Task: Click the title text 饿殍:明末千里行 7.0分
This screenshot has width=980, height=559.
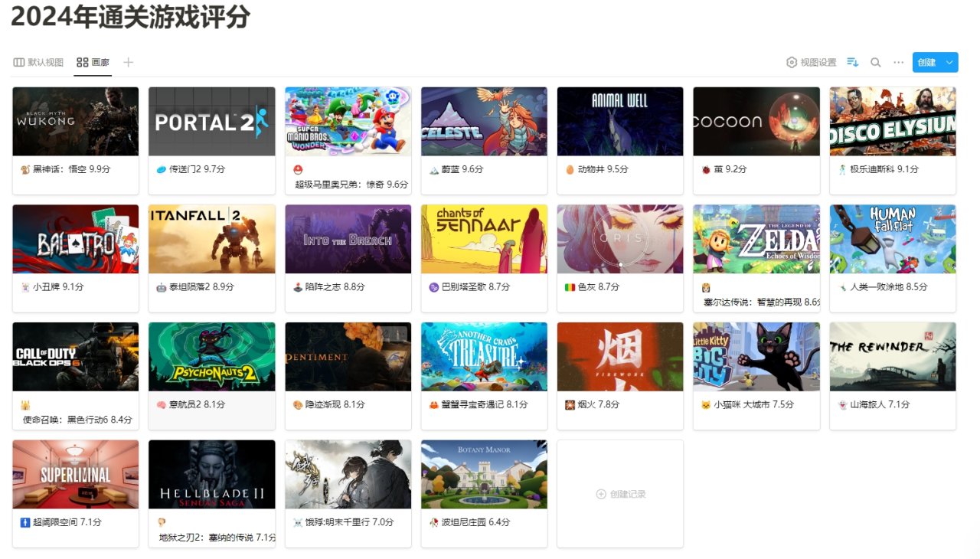Action: tap(350, 522)
